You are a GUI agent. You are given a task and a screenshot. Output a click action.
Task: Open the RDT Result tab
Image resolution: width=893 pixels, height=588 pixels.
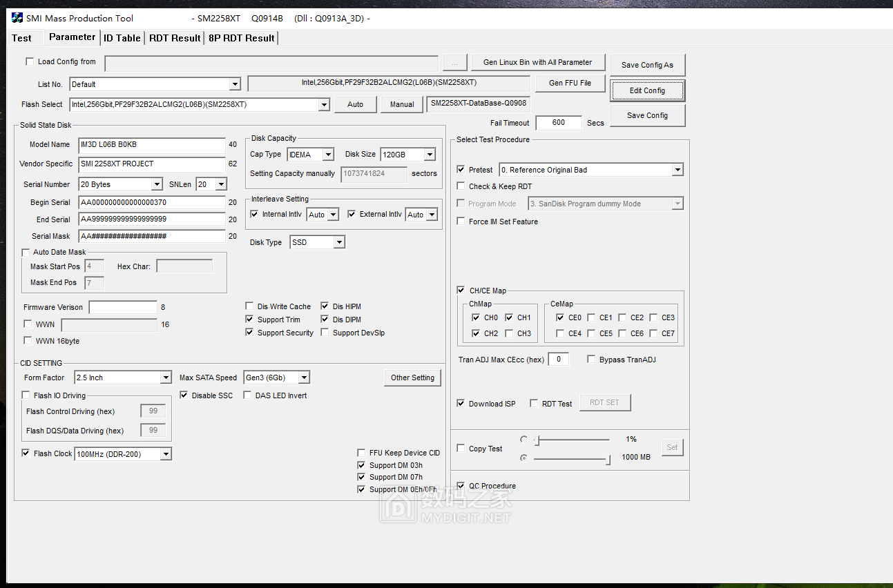click(x=175, y=38)
